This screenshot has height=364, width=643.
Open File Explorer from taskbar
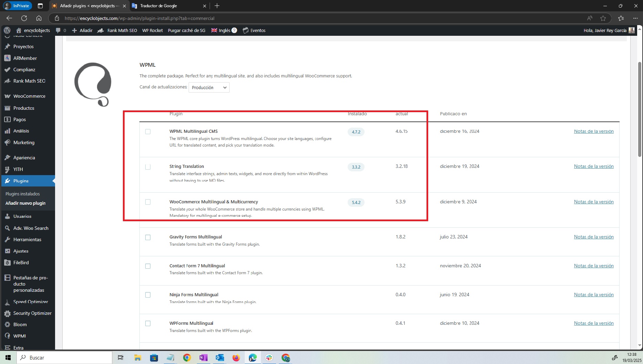pyautogui.click(x=137, y=358)
